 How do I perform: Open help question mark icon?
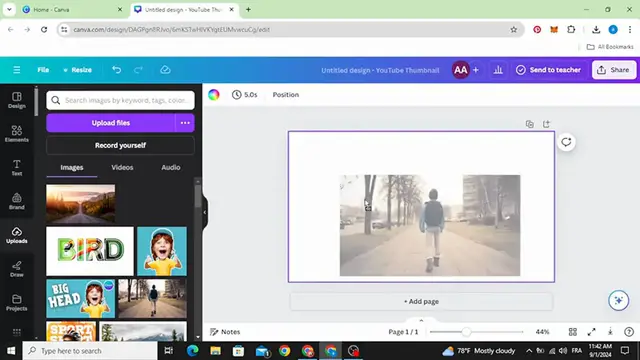click(629, 332)
